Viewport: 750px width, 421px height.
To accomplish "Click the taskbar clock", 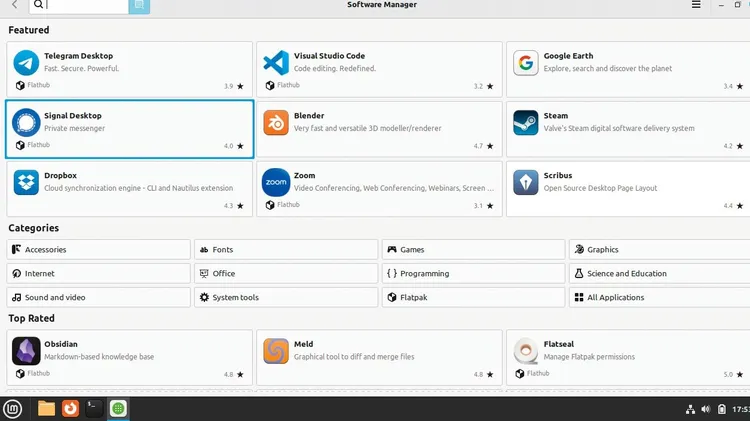I will pyautogui.click(x=741, y=409).
